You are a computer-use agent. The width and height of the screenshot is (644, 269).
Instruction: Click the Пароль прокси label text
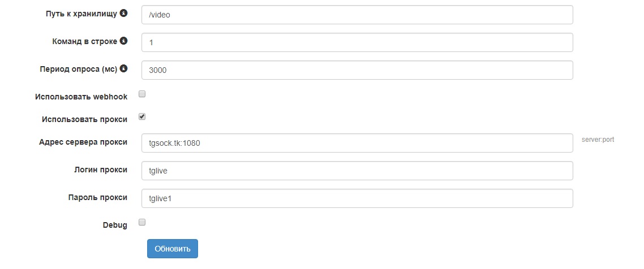[97, 197]
